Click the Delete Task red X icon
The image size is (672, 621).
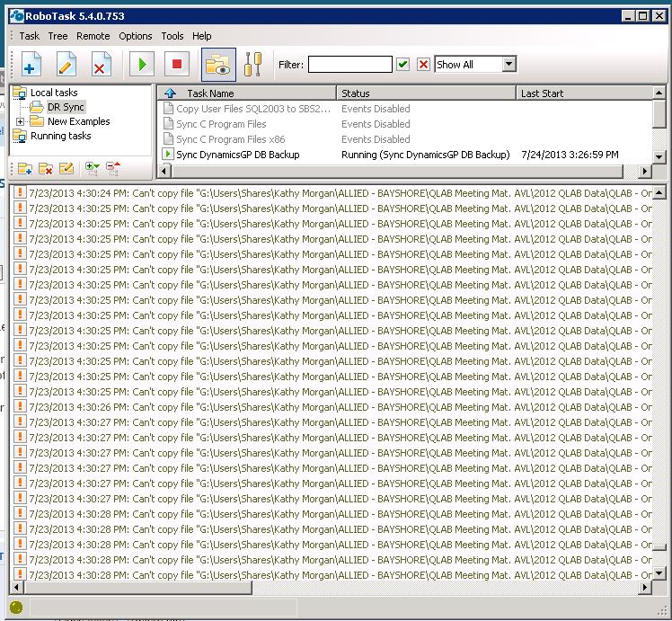point(101,65)
